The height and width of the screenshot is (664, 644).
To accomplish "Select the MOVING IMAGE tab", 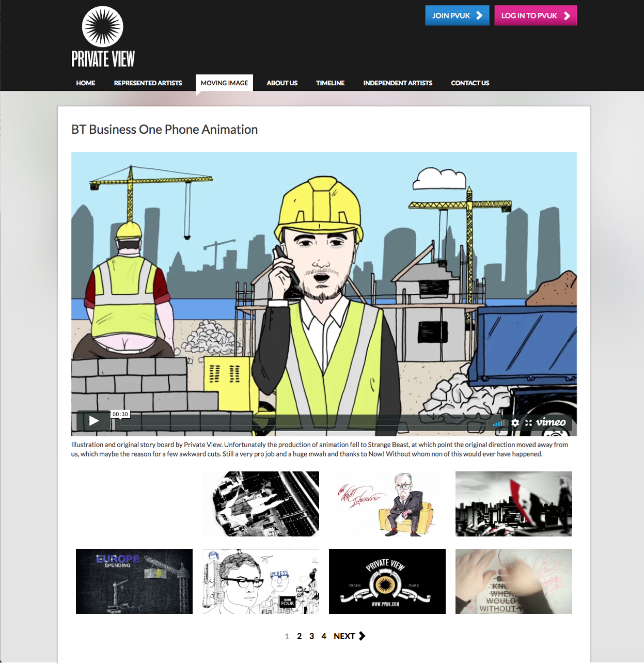I will [x=224, y=83].
